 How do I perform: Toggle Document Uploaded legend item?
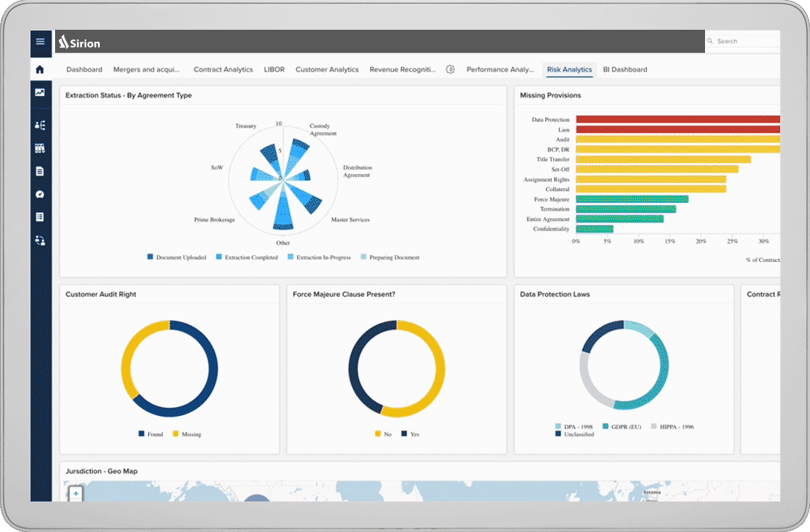click(177, 257)
